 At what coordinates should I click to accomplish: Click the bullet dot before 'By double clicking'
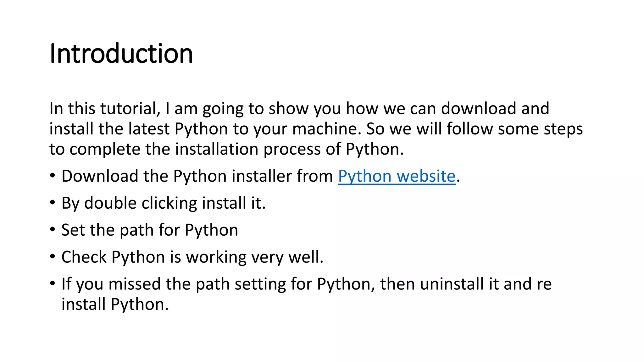point(53,203)
